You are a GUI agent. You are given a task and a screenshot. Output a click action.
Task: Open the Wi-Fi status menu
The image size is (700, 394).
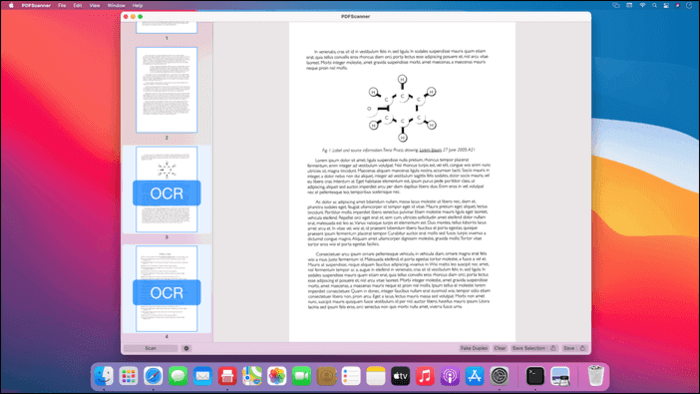coord(642,5)
